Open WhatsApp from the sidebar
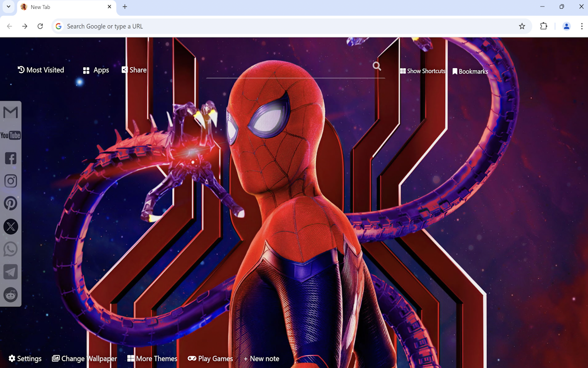 [10, 249]
